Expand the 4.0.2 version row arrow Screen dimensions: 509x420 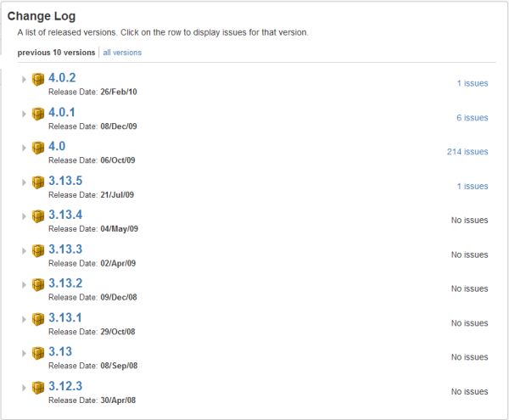24,79
